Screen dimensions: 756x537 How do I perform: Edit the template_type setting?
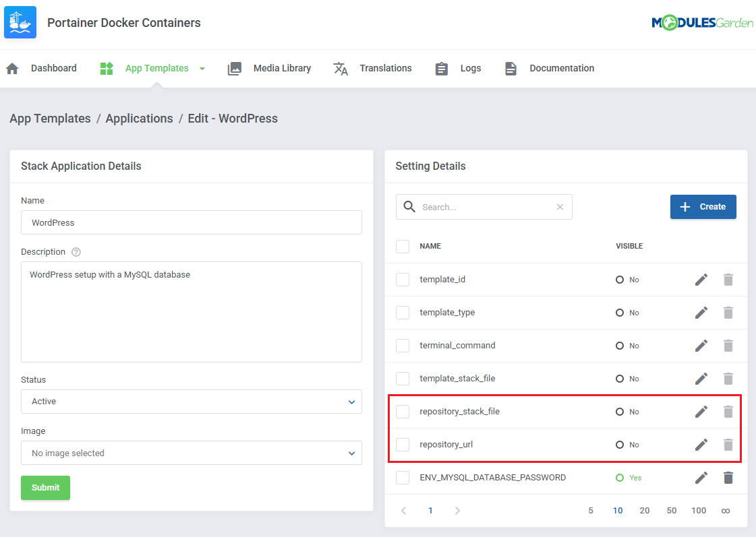[x=701, y=313]
